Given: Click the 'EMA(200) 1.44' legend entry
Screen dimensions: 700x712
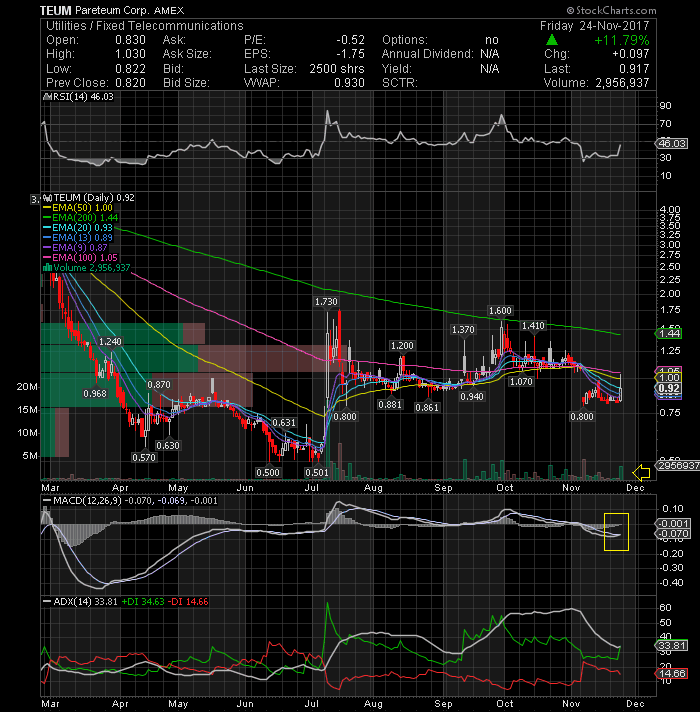Looking at the screenshot, I should tap(85, 218).
